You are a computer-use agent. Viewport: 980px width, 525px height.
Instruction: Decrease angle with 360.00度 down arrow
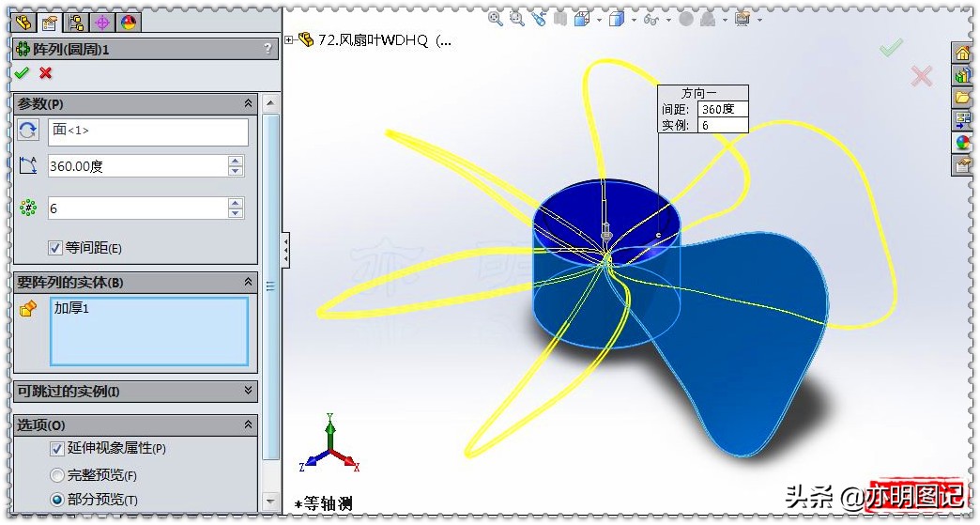click(236, 171)
